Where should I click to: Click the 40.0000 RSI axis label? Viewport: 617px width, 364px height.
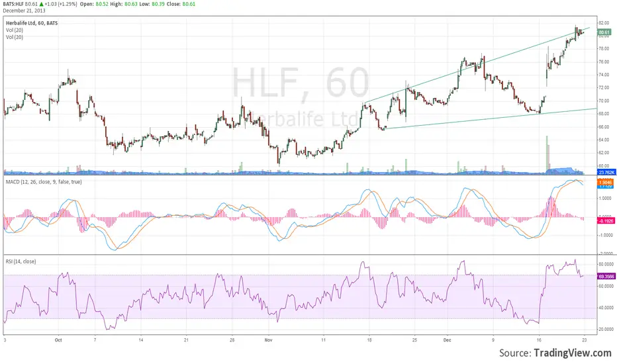606,308
